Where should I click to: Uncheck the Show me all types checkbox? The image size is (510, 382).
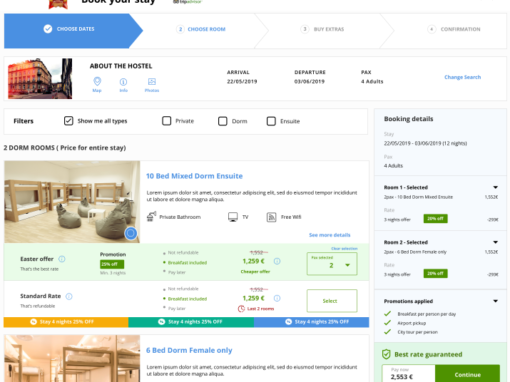[x=68, y=121]
